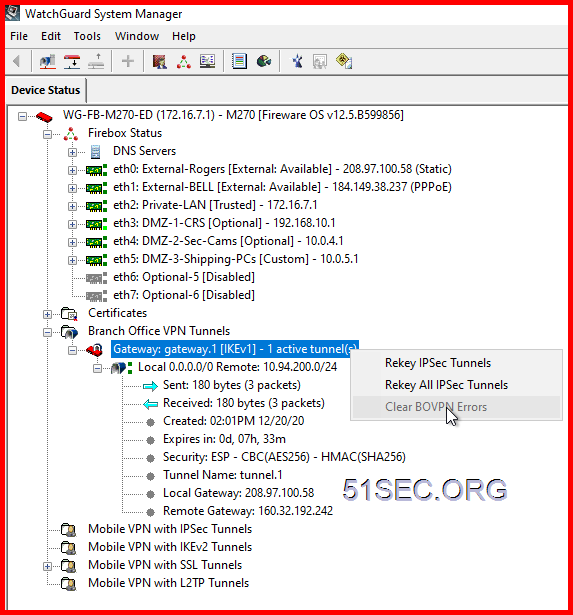Select the Mobile VPN with IKEv2 Tunnels row
The width and height of the screenshot is (573, 615).
click(x=170, y=547)
